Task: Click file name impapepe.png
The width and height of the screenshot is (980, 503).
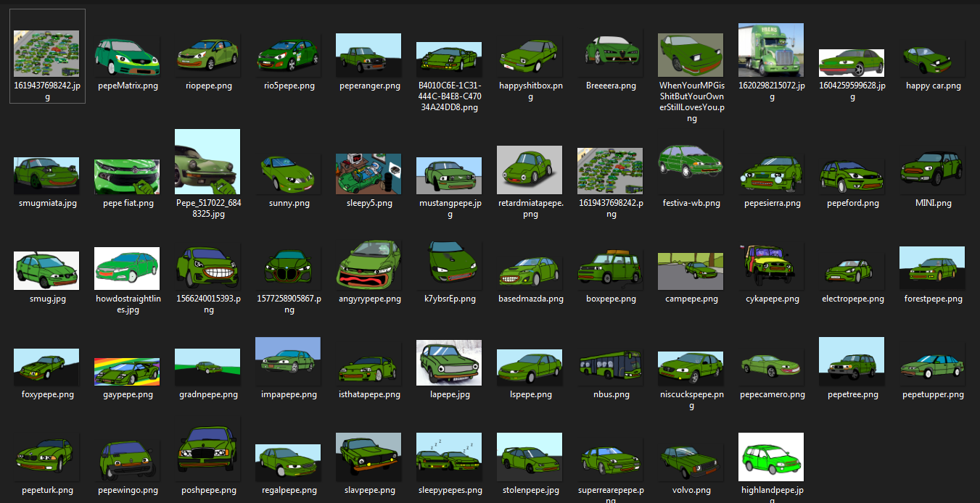Action: [x=288, y=395]
